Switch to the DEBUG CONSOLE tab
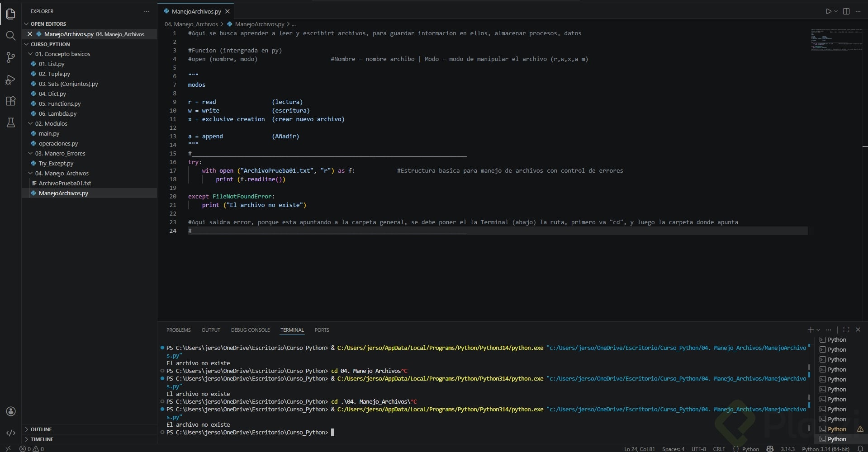 coord(250,330)
